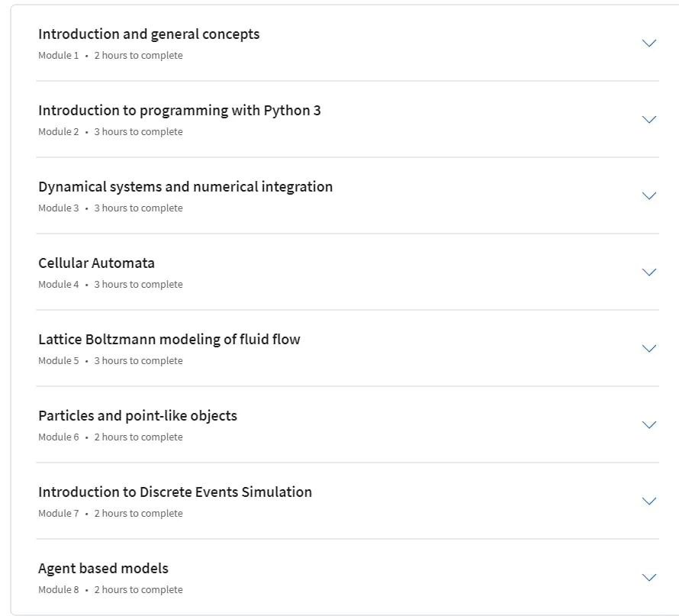Image resolution: width=679 pixels, height=616 pixels.
Task: Click 'Particles and point-like objects' heading
Action: (137, 416)
